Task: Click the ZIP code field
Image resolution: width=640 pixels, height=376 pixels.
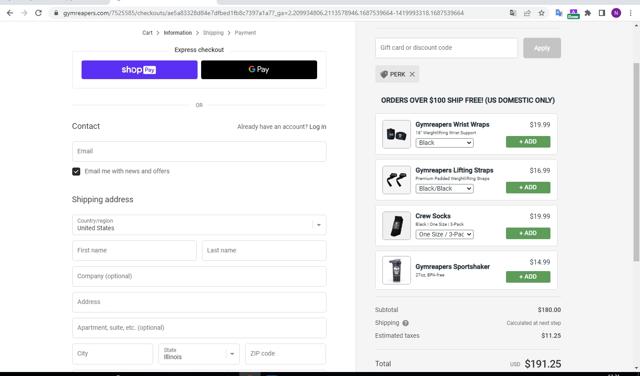Action: point(285,354)
